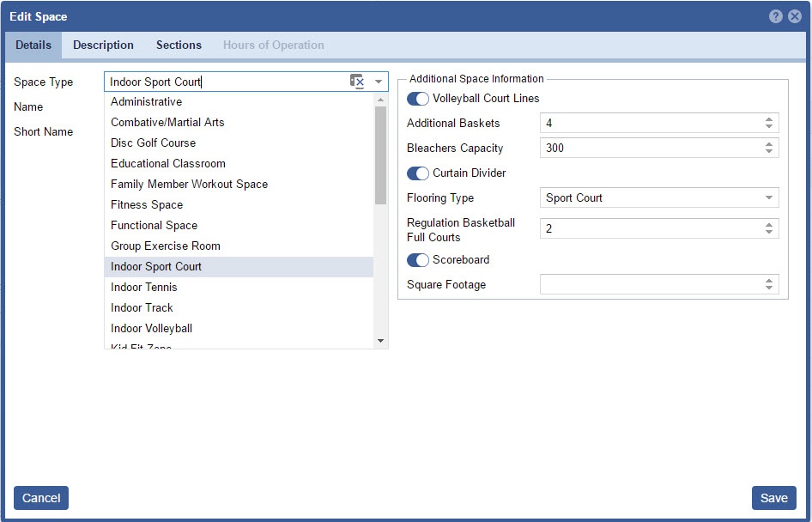Disable the Curtain Divider switch

tap(418, 173)
